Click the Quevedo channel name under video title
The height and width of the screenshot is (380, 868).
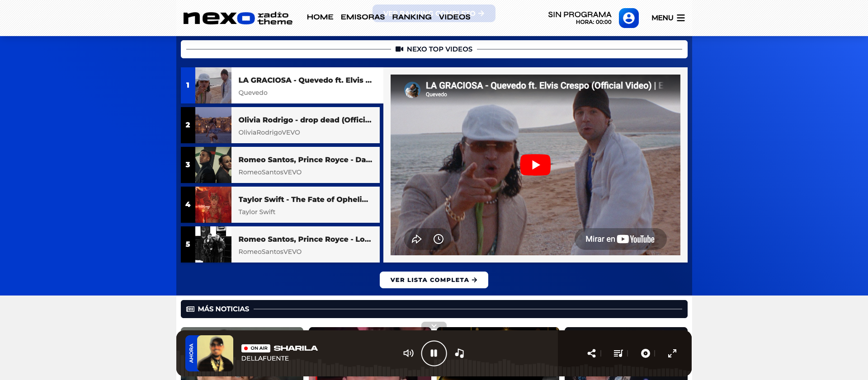point(436,94)
